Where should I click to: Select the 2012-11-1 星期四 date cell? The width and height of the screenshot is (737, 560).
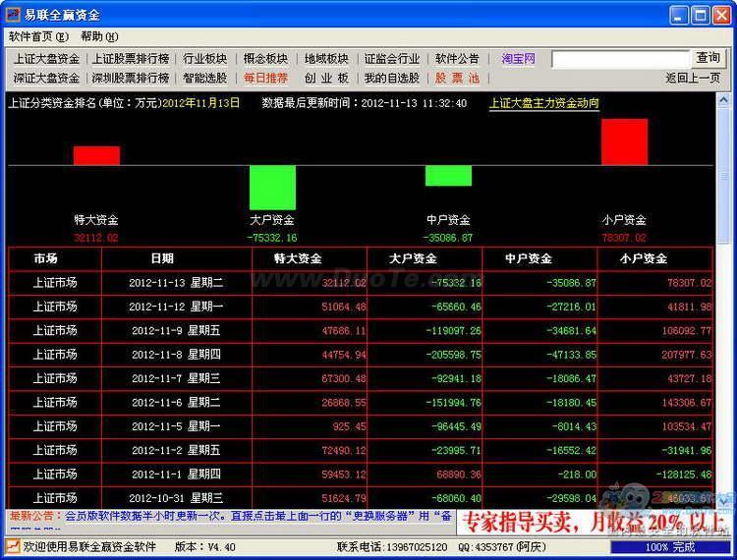[176, 475]
